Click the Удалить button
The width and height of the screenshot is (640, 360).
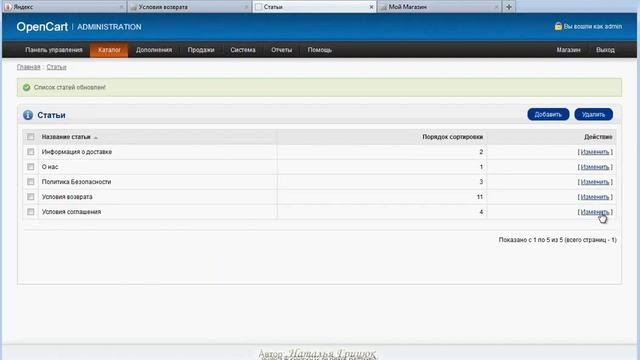593,115
